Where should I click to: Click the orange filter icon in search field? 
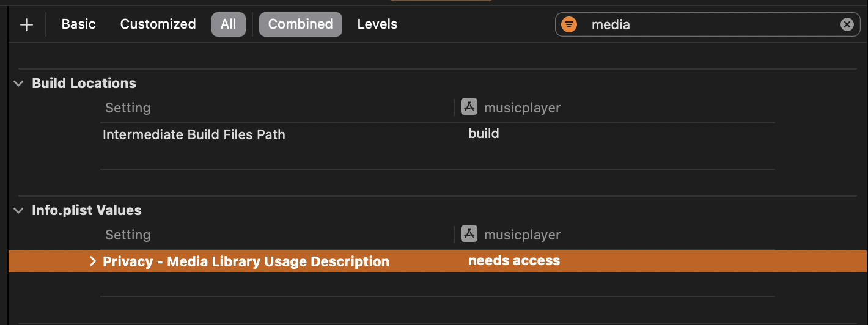pos(569,24)
